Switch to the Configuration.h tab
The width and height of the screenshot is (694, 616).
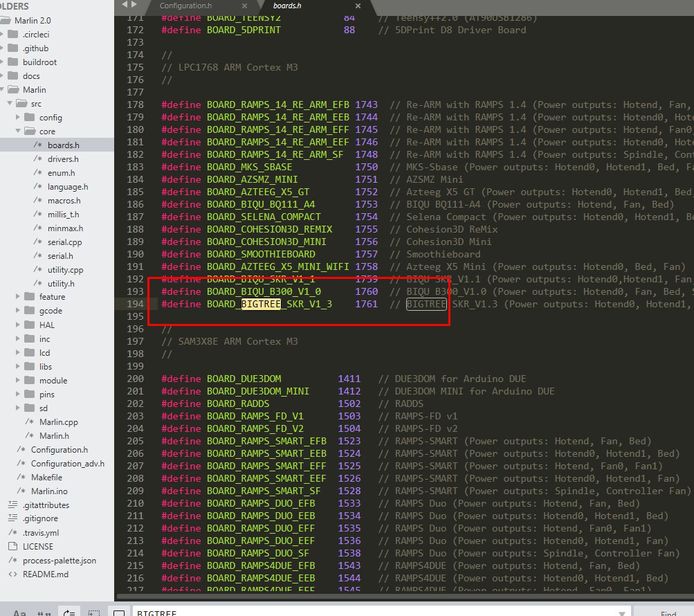coord(185,6)
